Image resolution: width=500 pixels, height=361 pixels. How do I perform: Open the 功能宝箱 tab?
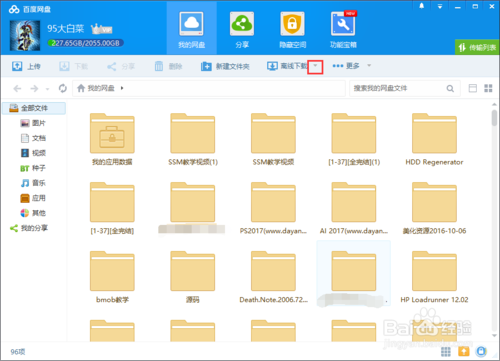tap(343, 29)
